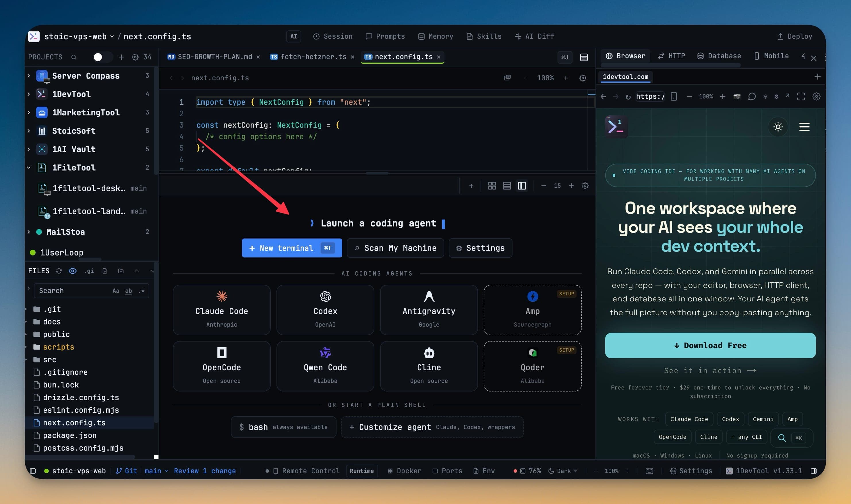Open projects panel gear settings
The width and height of the screenshot is (851, 504).
135,57
